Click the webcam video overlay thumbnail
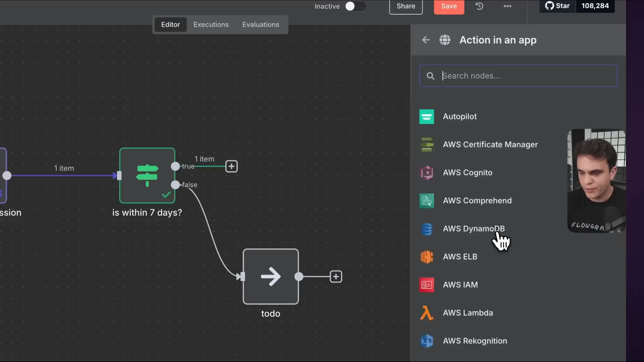644x362 pixels. click(x=596, y=181)
